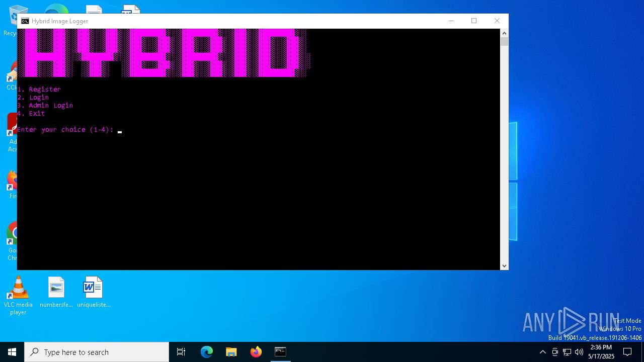Open File Explorer from the taskbar

coord(231,352)
